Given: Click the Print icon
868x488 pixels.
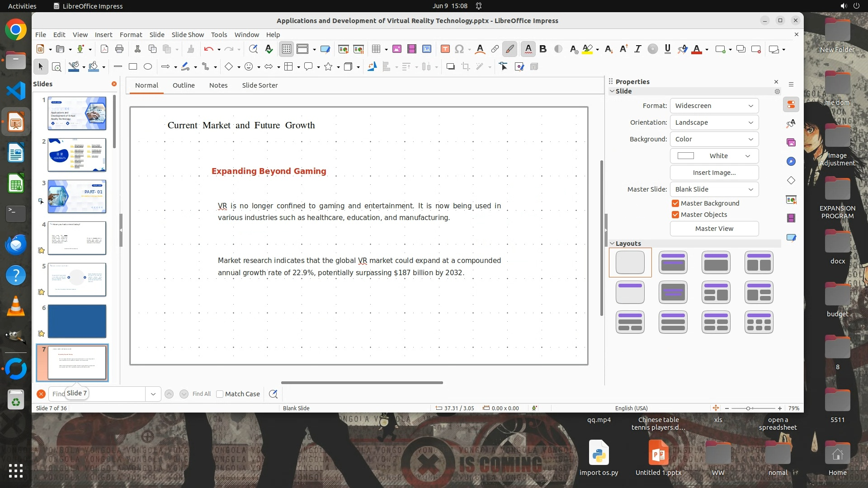Looking at the screenshot, I should pos(119,49).
